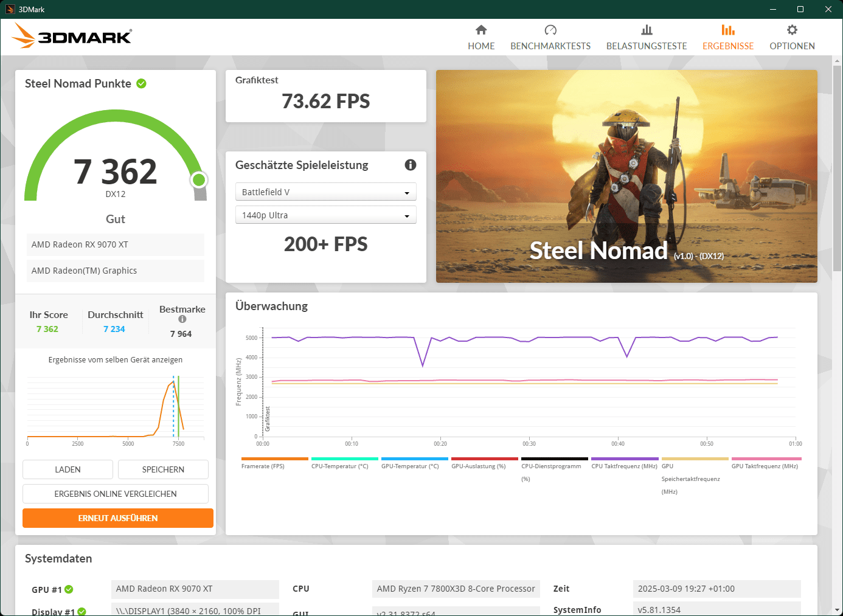Click the Ergebnisse results icon
Image resolution: width=843 pixels, height=616 pixels.
728,30
